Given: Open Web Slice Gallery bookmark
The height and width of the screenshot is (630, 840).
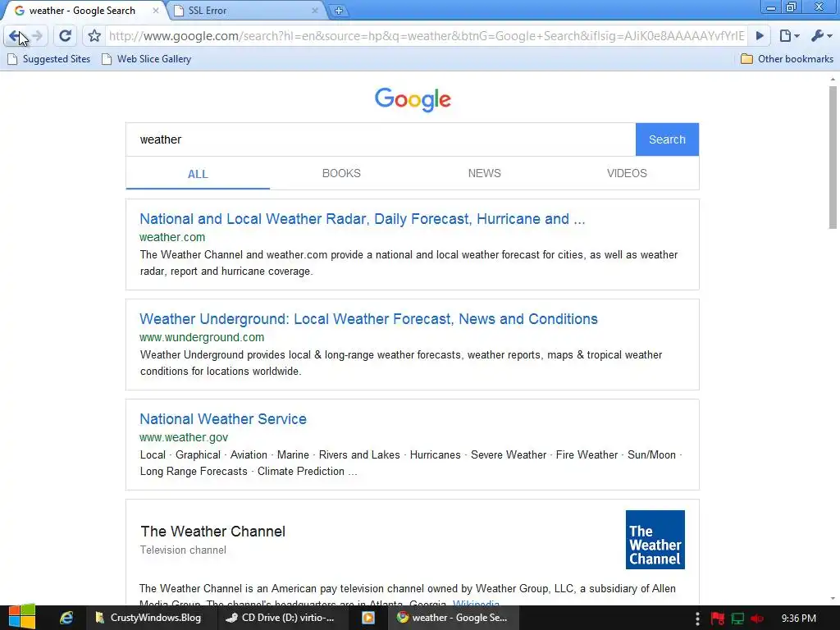Looking at the screenshot, I should click(146, 59).
